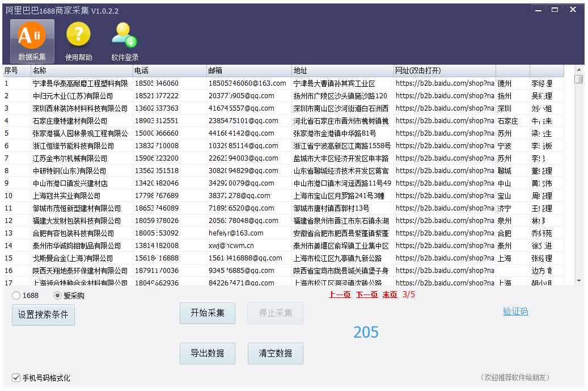This screenshot has width=588, height=391.
Task: Click the table scrollbar up arrow
Action: click(x=579, y=69)
